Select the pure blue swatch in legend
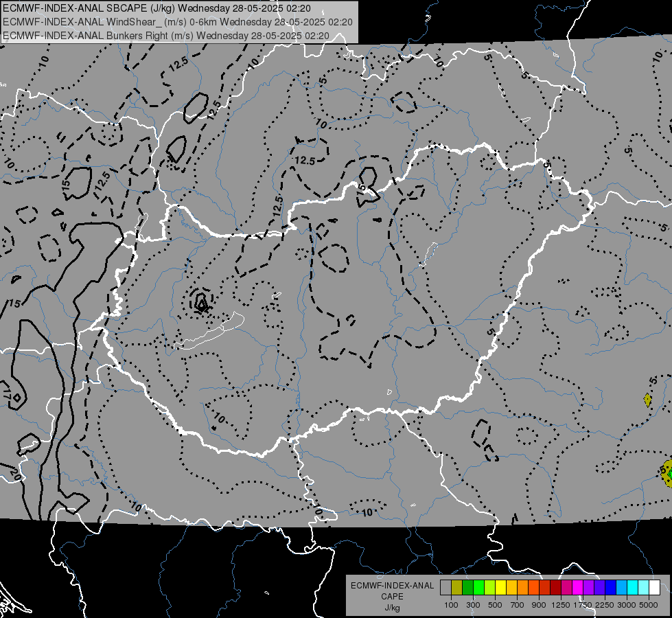The width and height of the screenshot is (672, 618). click(x=611, y=588)
